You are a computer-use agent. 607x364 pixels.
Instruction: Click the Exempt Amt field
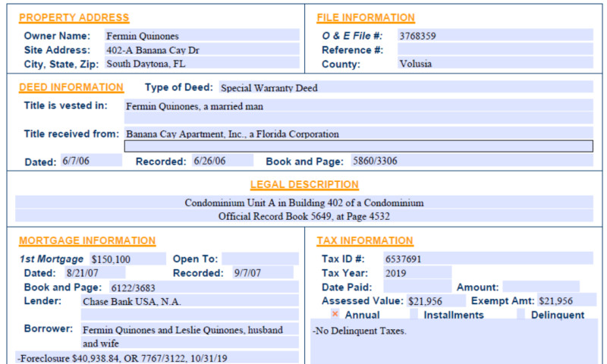click(567, 301)
